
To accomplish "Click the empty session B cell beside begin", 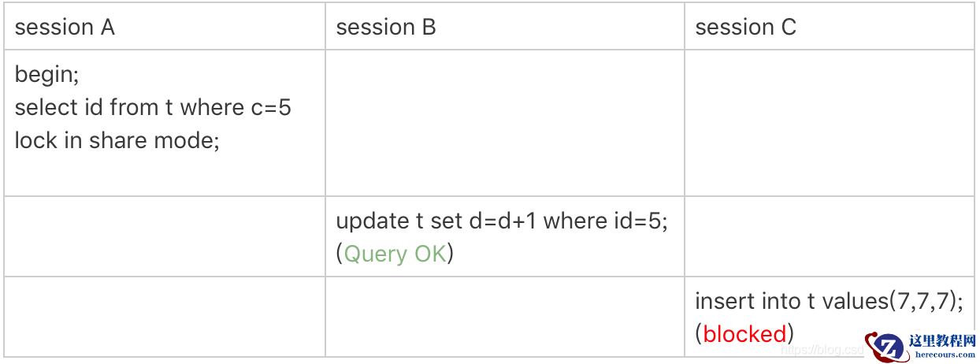I will point(504,123).
